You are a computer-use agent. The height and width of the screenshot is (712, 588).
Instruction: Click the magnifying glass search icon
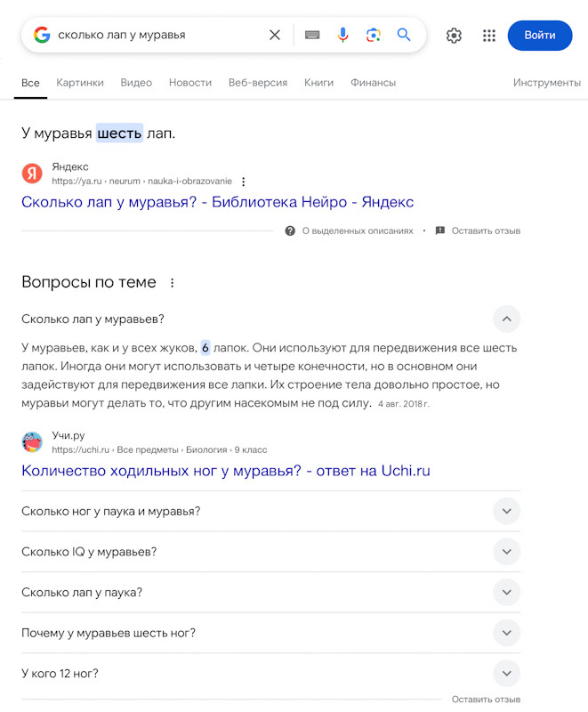click(404, 35)
